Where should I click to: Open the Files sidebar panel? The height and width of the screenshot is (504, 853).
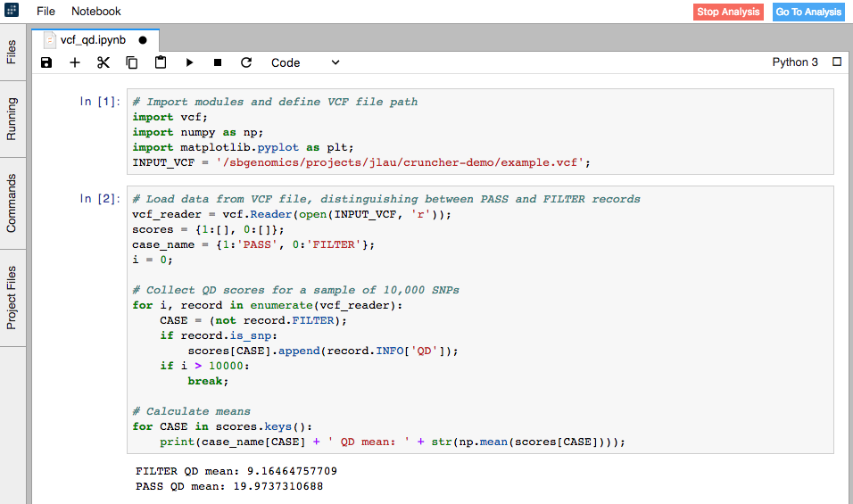point(12,53)
